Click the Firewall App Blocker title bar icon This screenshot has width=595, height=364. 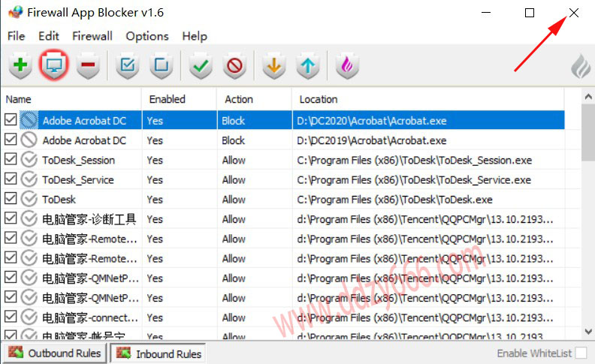16,12
